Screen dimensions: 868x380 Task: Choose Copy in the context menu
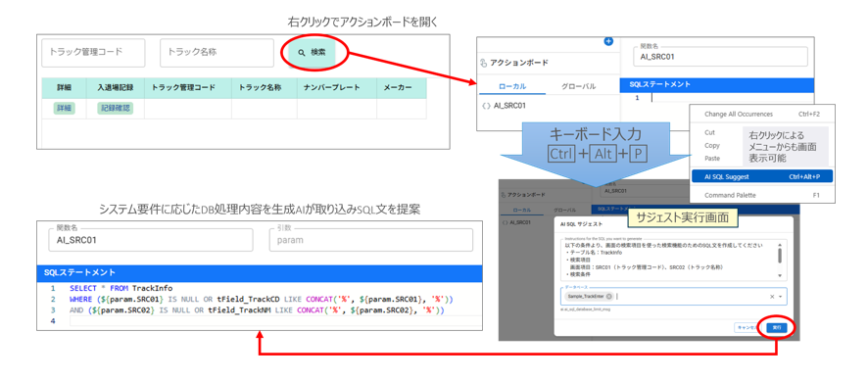712,146
